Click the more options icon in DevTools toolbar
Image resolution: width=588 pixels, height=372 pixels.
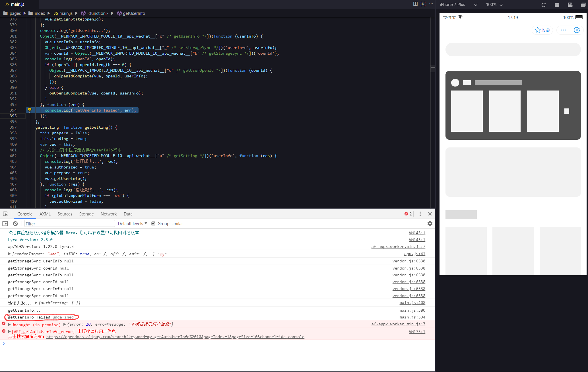(x=420, y=214)
